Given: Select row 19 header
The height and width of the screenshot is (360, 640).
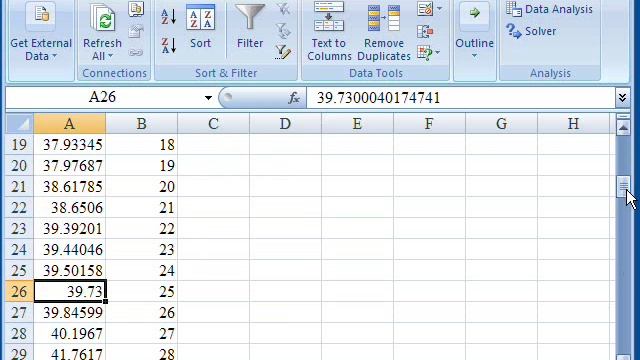Looking at the screenshot, I should click(x=19, y=144).
